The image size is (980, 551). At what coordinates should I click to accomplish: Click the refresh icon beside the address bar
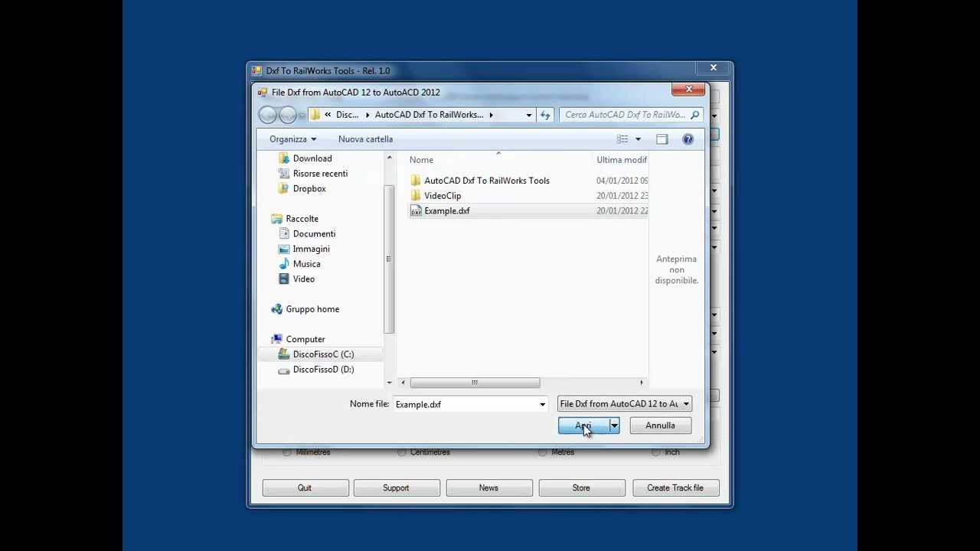[545, 115]
